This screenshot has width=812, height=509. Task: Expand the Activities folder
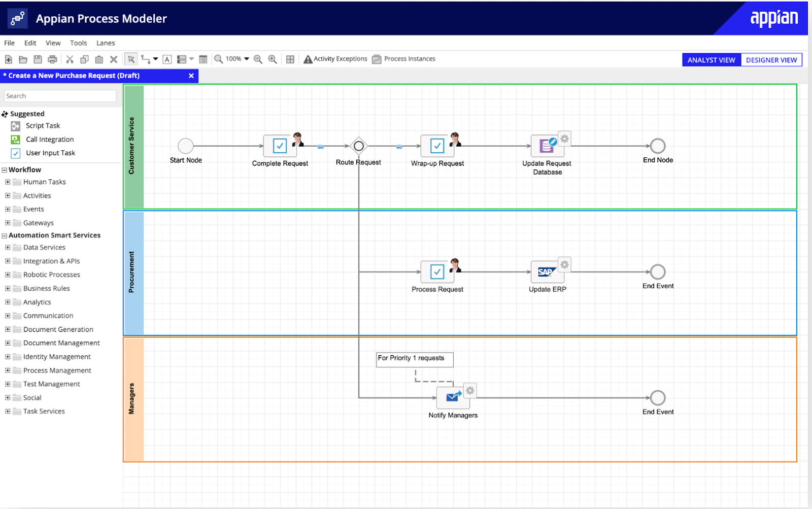8,195
